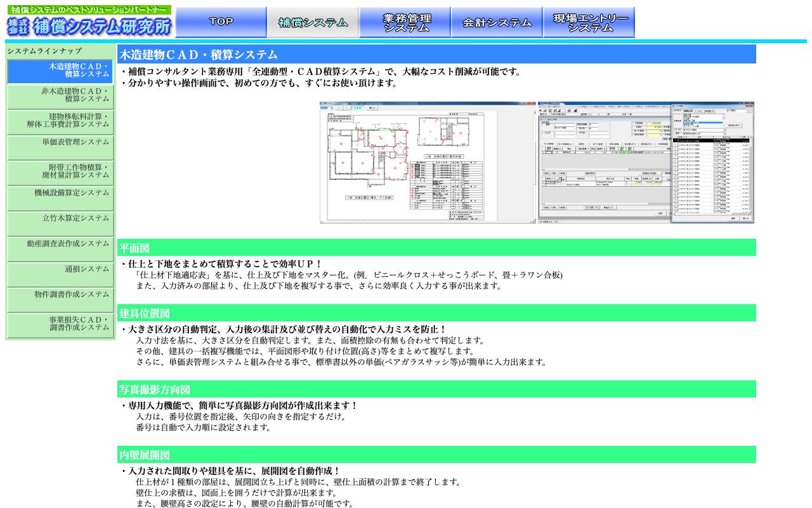Select 機械設備算定システム in sidebar
The image size is (812, 508).
pos(60,198)
